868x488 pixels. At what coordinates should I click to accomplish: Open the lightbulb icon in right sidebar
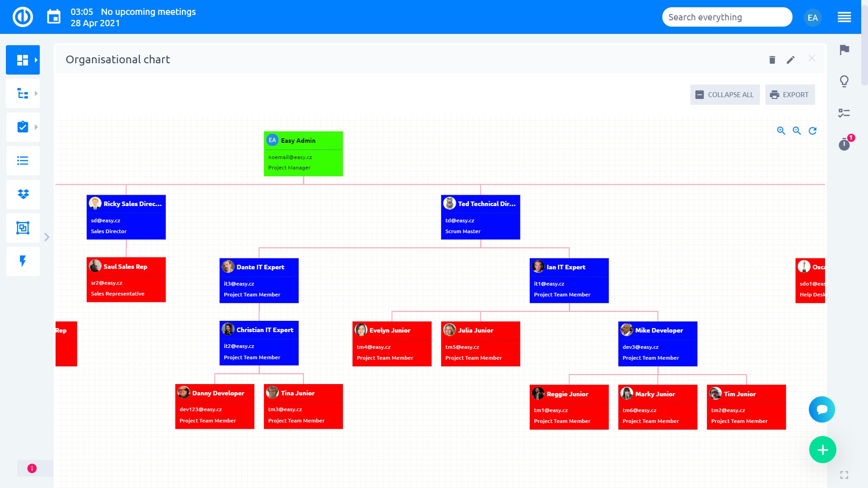pyautogui.click(x=844, y=81)
